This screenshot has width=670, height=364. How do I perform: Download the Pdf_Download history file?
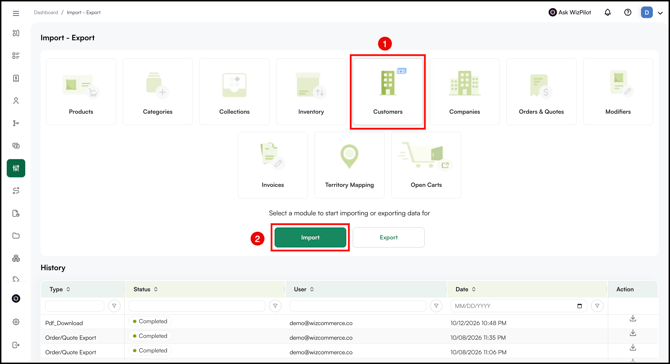pos(633,319)
